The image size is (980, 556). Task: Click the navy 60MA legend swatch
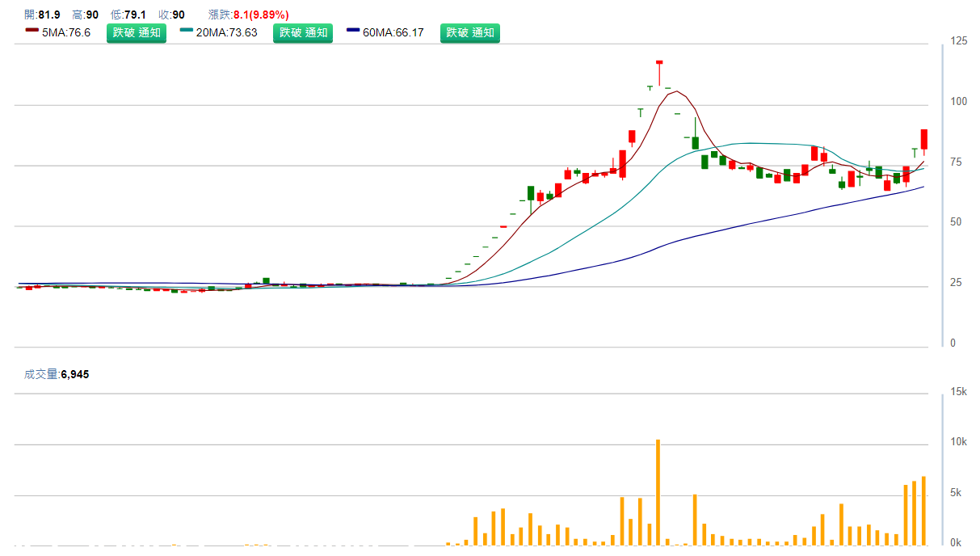(x=353, y=31)
